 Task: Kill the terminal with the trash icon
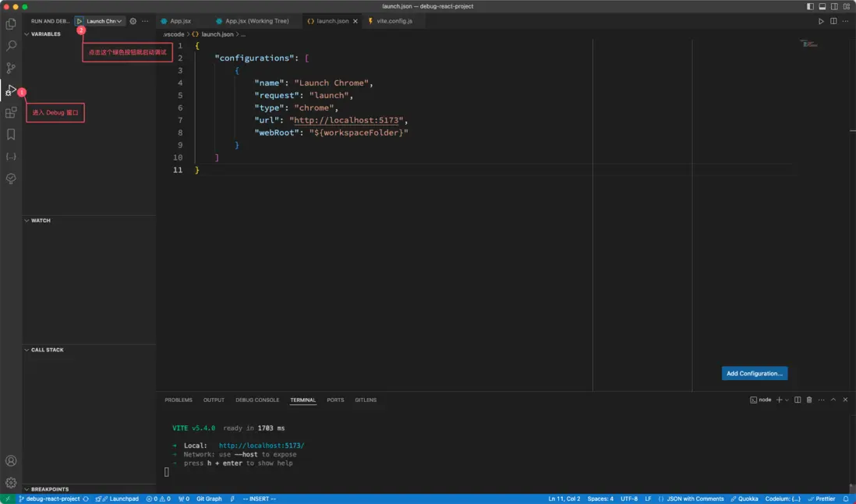click(809, 400)
